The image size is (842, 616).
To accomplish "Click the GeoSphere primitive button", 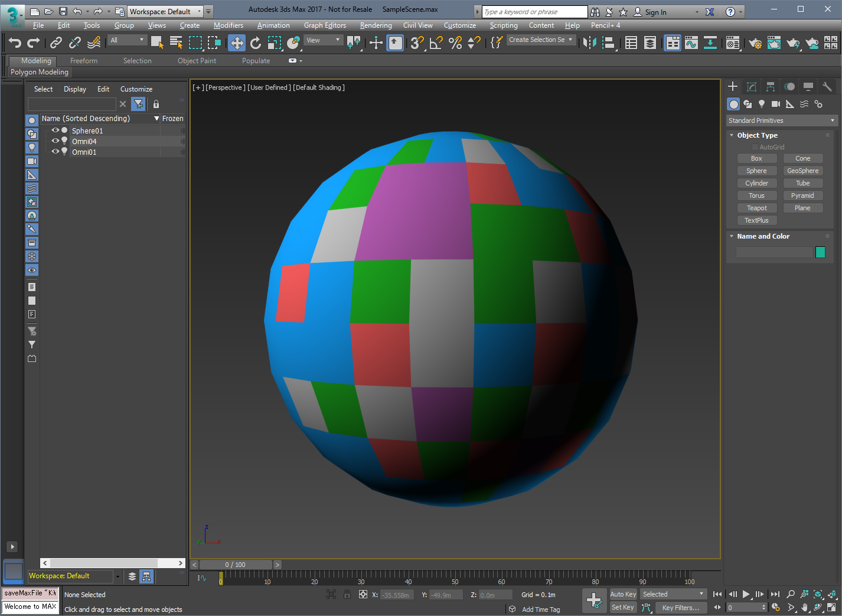I will click(x=802, y=171).
